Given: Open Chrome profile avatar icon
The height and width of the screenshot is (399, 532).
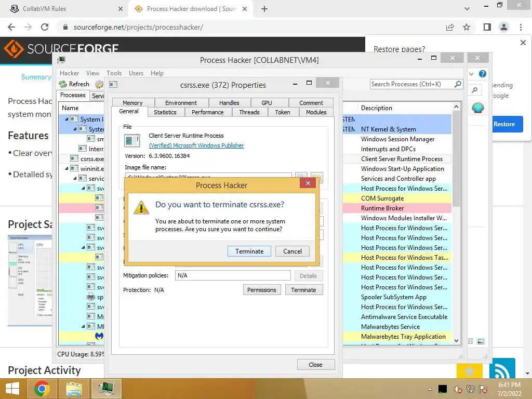Looking at the screenshot, I should 504,27.
